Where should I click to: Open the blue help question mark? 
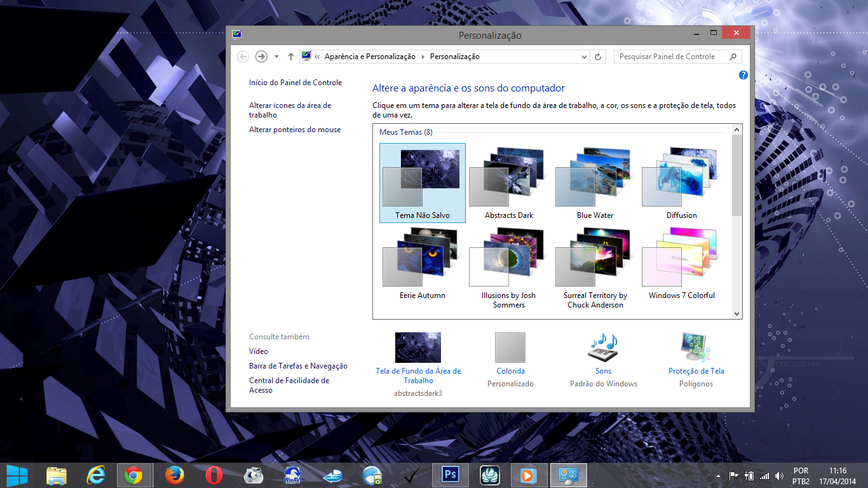point(743,75)
